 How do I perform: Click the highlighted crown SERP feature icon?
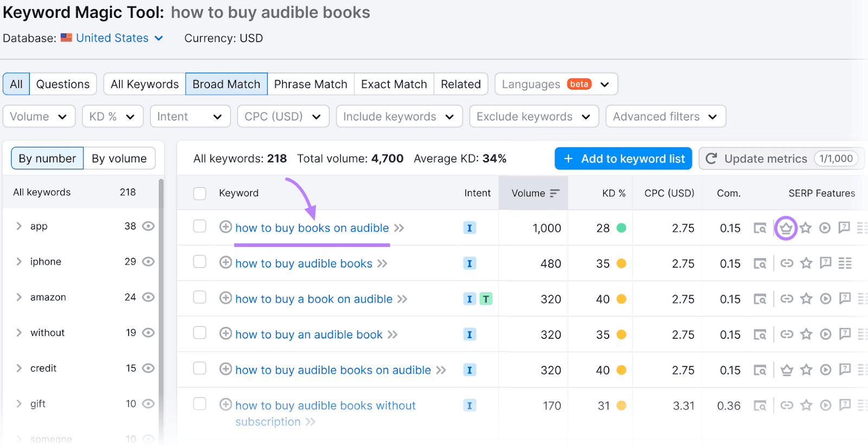point(786,228)
